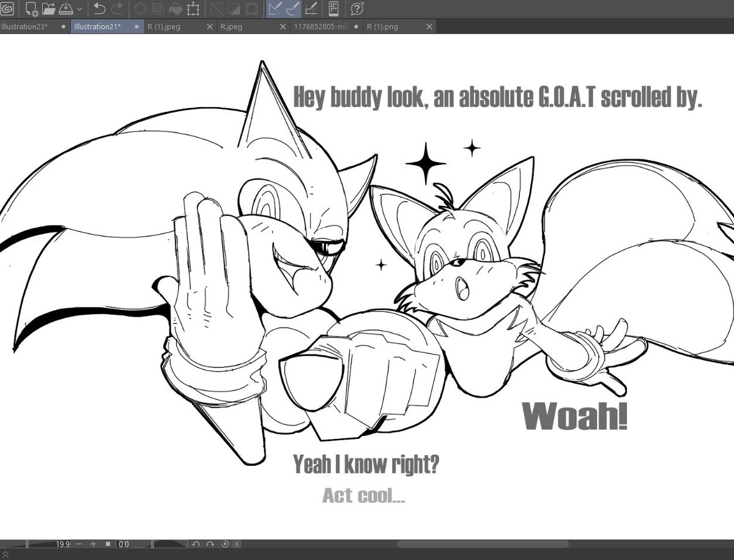
Task: Reset canvas rotation with the dial icon
Action: coord(224,544)
